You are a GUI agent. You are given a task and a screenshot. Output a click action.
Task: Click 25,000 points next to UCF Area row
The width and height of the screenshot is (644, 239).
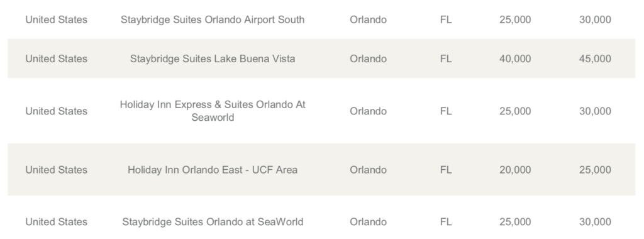595,170
